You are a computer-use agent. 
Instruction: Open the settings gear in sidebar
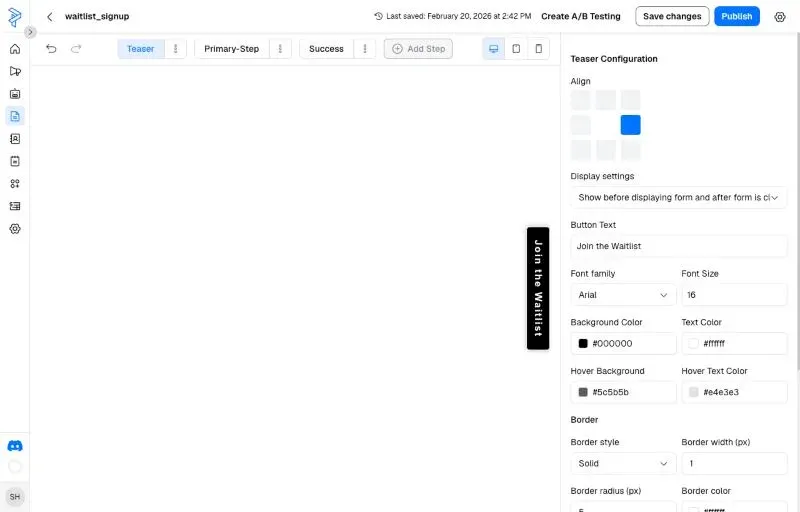click(x=15, y=228)
